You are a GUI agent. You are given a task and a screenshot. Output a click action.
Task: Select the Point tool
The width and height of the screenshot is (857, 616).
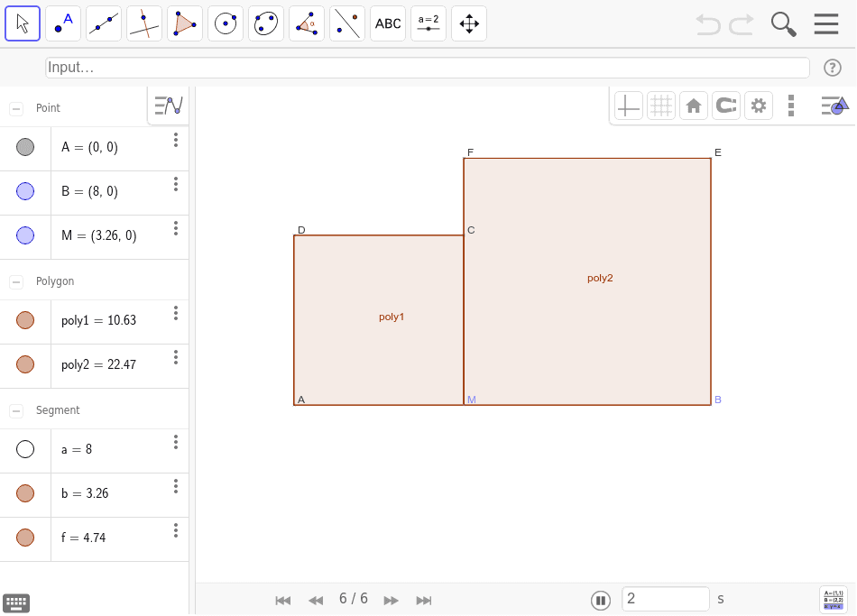pos(63,23)
